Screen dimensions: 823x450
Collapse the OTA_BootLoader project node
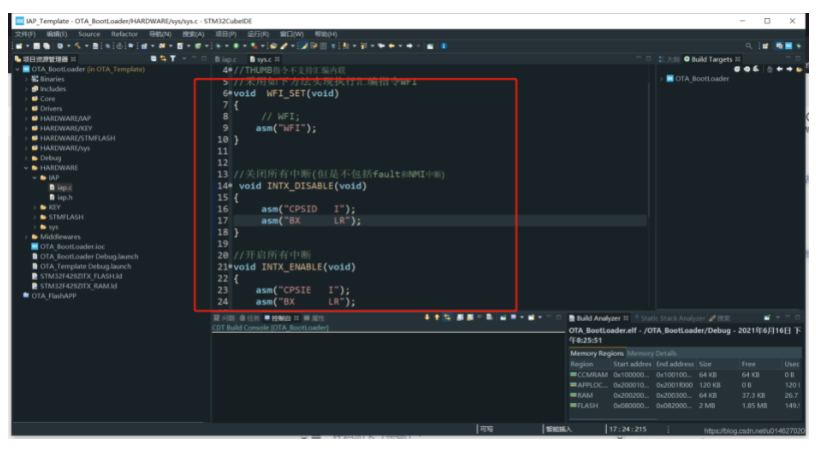(18, 69)
